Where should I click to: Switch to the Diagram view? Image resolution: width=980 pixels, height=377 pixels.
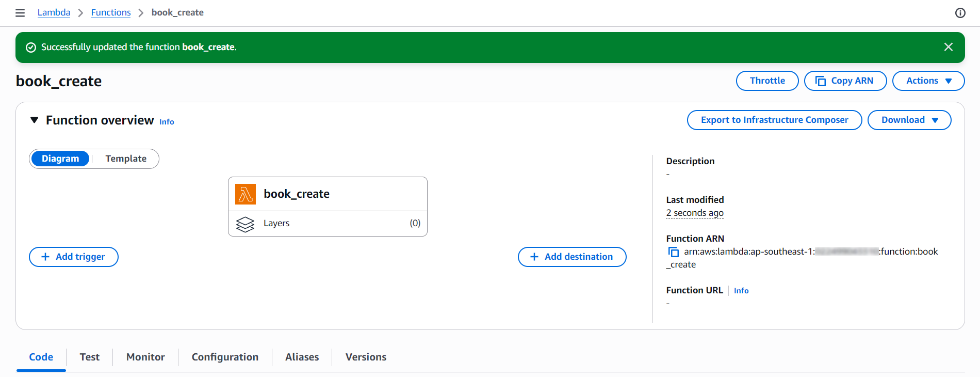click(60, 159)
